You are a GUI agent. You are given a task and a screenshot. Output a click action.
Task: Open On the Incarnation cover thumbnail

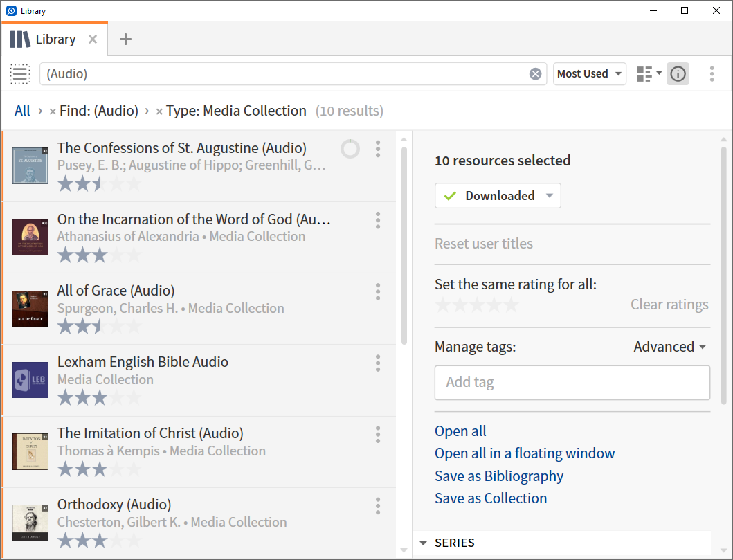pyautogui.click(x=30, y=237)
